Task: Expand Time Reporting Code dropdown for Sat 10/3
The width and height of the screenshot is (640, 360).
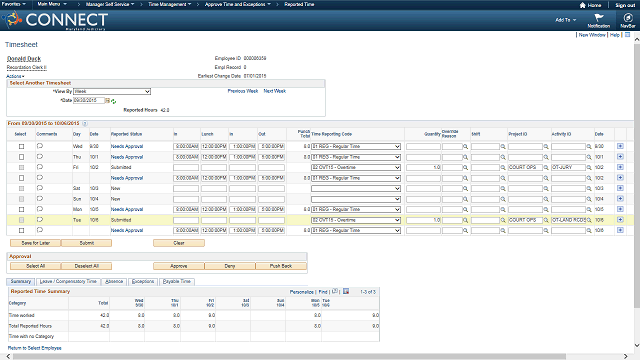Action: (x=356, y=189)
